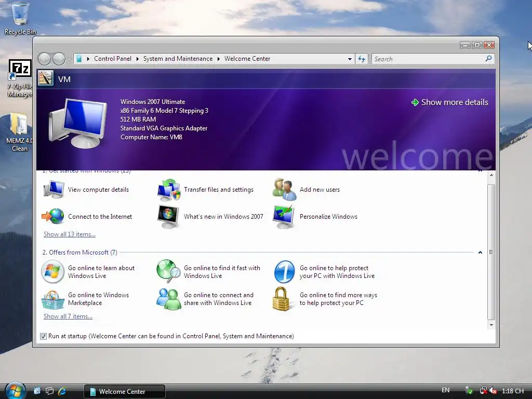Image resolution: width=532 pixels, height=399 pixels.
Task: Open Go online to learn about Windows Live icon
Action: pos(52,271)
